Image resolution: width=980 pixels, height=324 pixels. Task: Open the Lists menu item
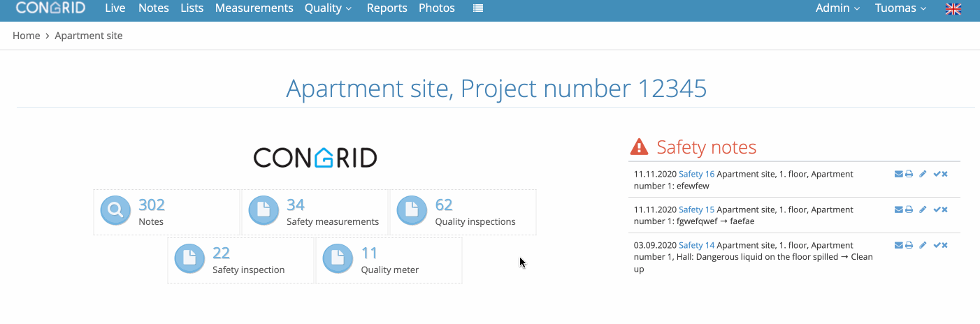[x=192, y=8]
